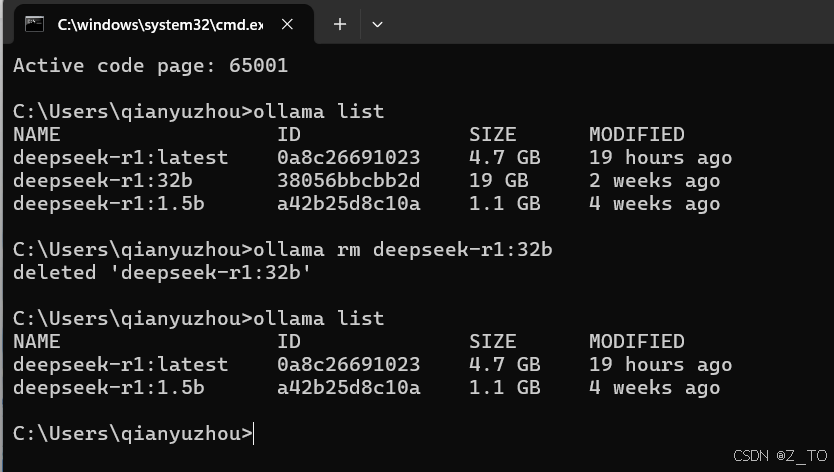This screenshot has width=834, height=472.
Task: Click the "ollama rm deepseek-r1:32b" command text
Action: coord(403,250)
